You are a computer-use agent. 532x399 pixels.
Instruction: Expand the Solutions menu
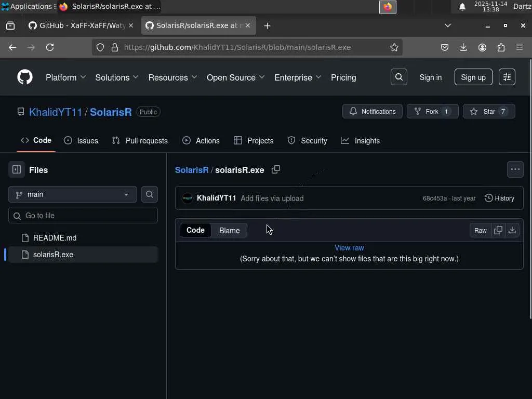point(117,78)
